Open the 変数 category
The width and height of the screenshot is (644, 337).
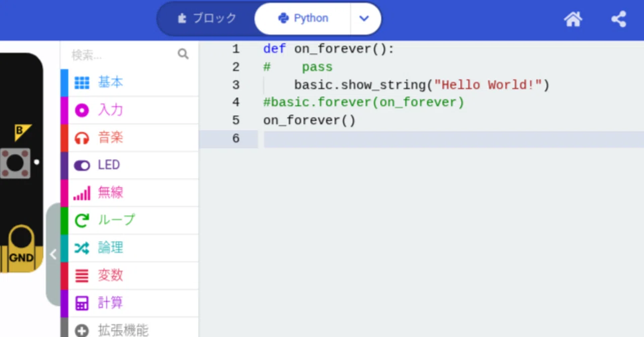click(130, 276)
